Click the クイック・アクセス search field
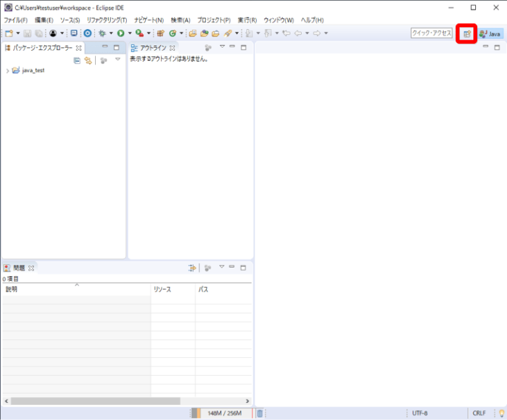 [x=432, y=33]
